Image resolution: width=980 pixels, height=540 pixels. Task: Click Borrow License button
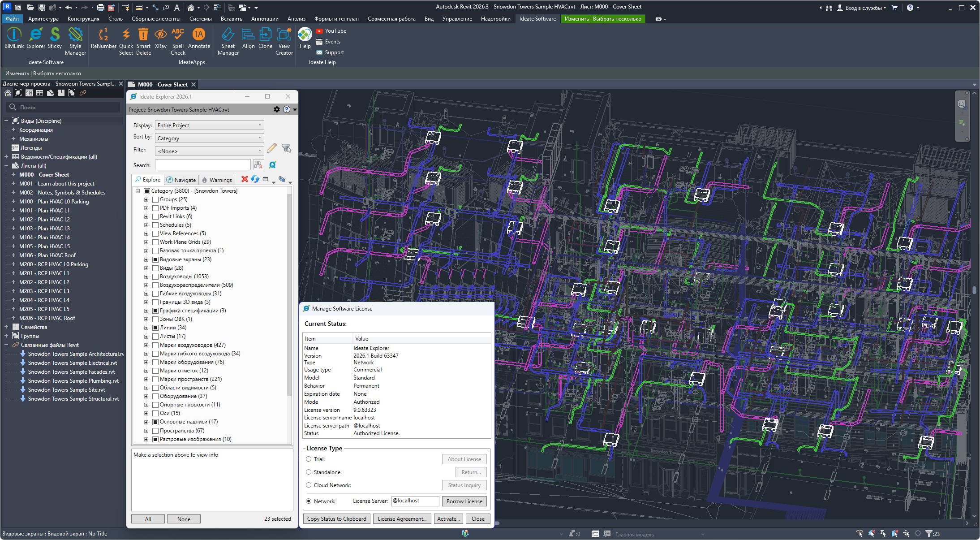[464, 501]
